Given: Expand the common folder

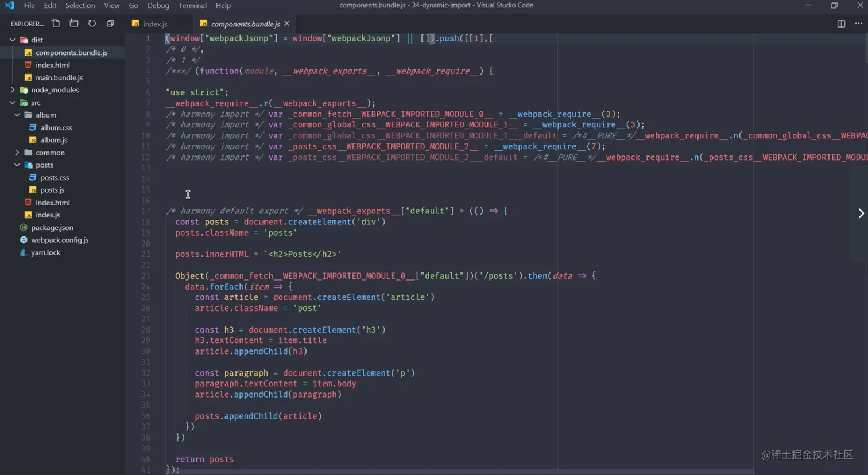Looking at the screenshot, I should coord(17,153).
